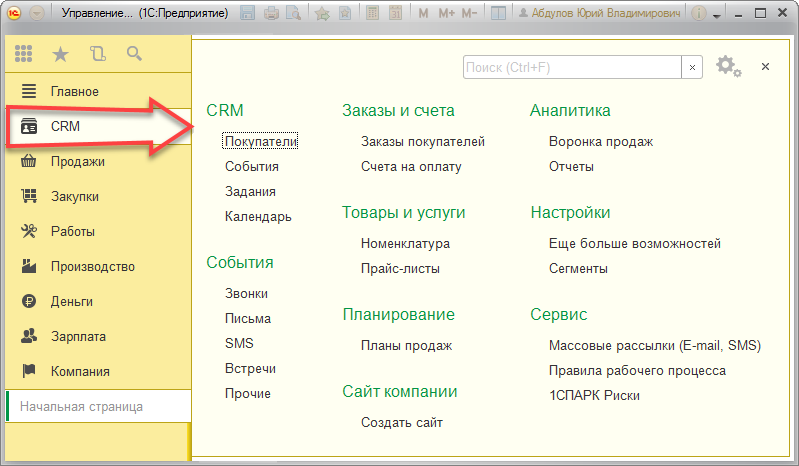Open Прайс-листы link
Viewport: 799px width, 466px height.
tap(400, 268)
